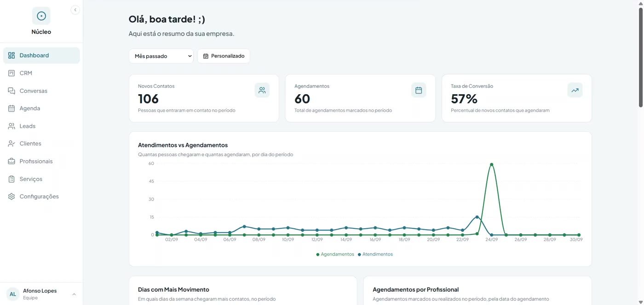Collapse the sidebar with the chevron button
644x305 pixels.
75,10
